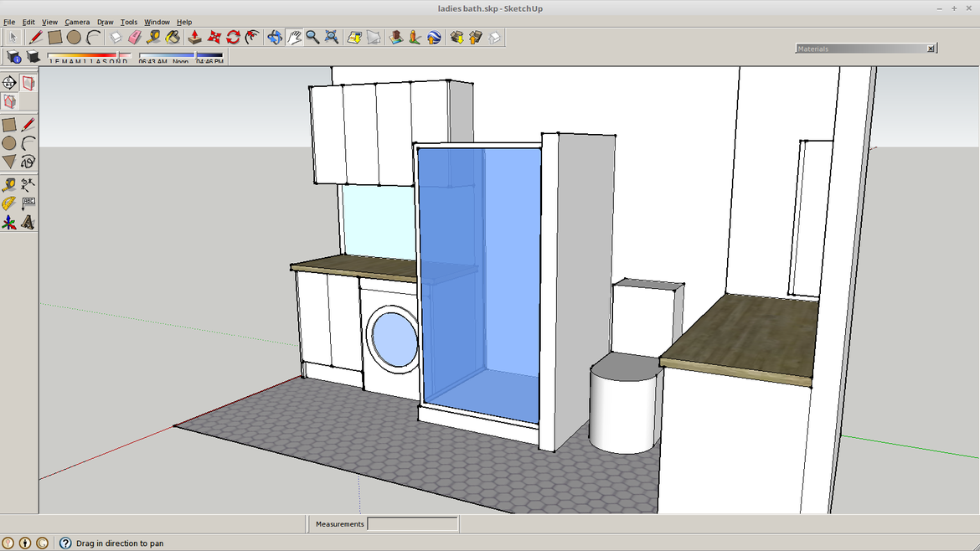The width and height of the screenshot is (980, 551).
Task: Pick the 3D Text tool
Action: (x=28, y=223)
